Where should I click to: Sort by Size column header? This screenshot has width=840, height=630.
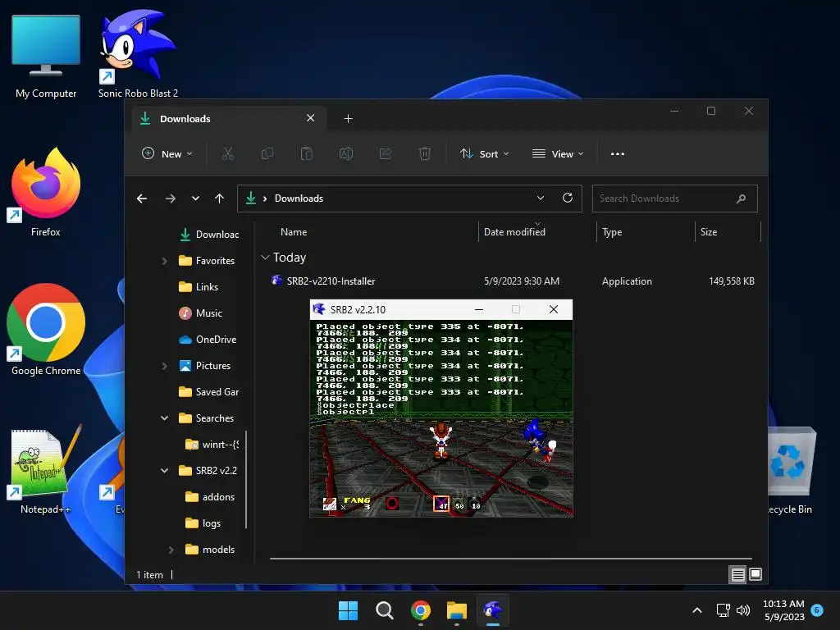[x=708, y=232]
